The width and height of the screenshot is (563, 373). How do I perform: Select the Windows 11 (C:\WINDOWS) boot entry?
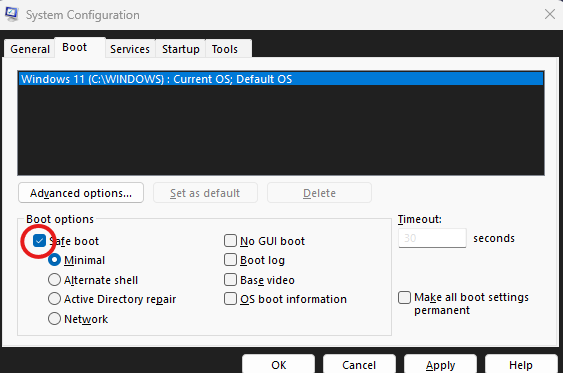click(x=281, y=79)
